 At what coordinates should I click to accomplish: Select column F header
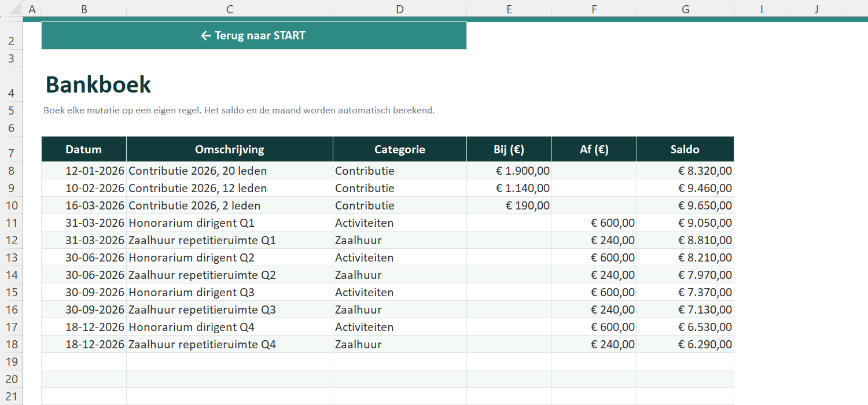click(594, 9)
